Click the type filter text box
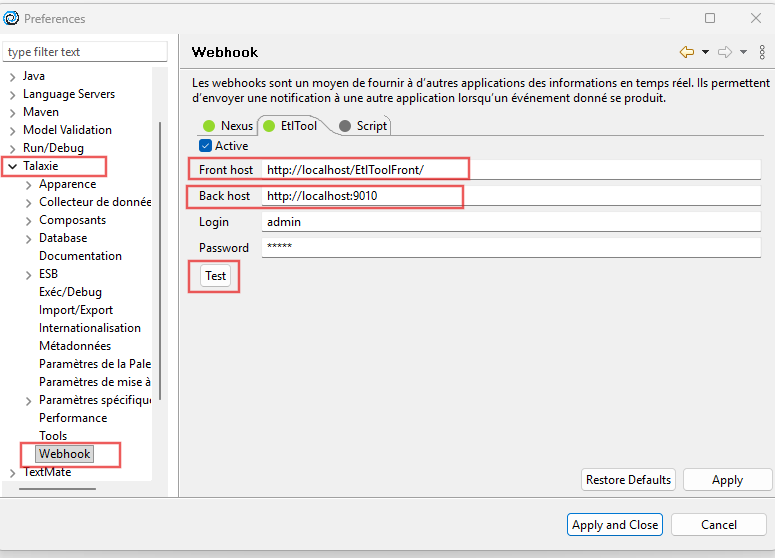The width and height of the screenshot is (775, 558). click(85, 52)
